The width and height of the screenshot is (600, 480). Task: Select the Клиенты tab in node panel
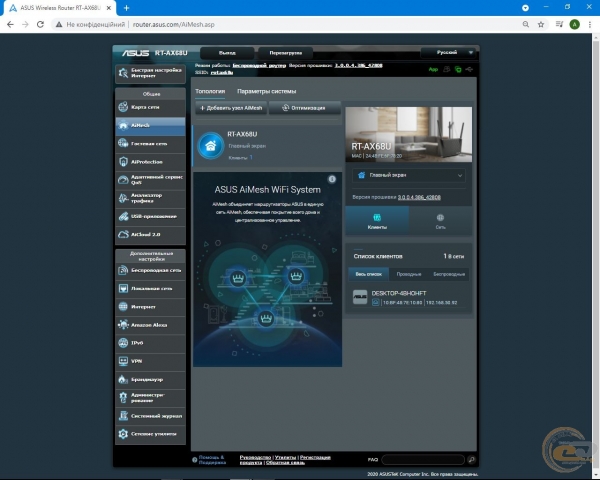pos(377,221)
